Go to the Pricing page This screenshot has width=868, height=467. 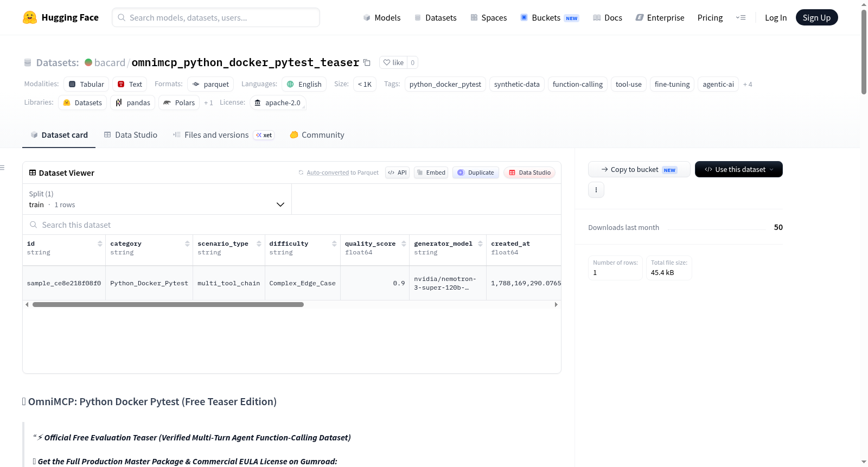pos(710,17)
